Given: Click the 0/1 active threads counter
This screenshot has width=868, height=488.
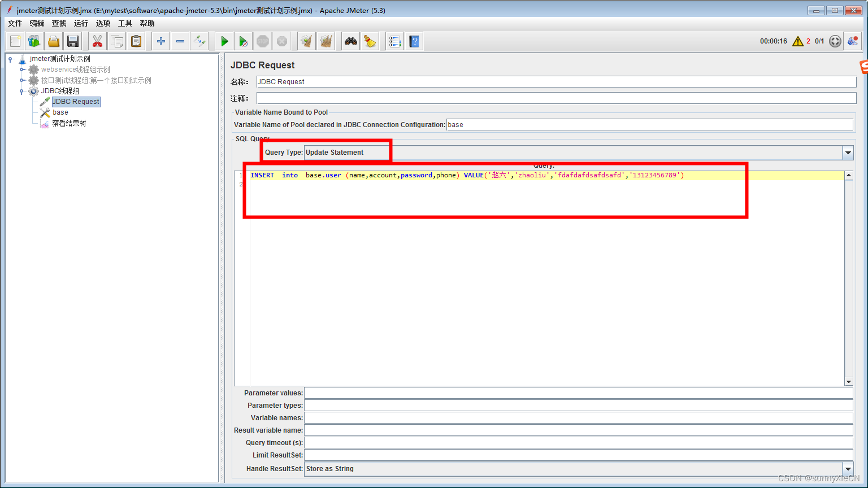Looking at the screenshot, I should coord(819,41).
